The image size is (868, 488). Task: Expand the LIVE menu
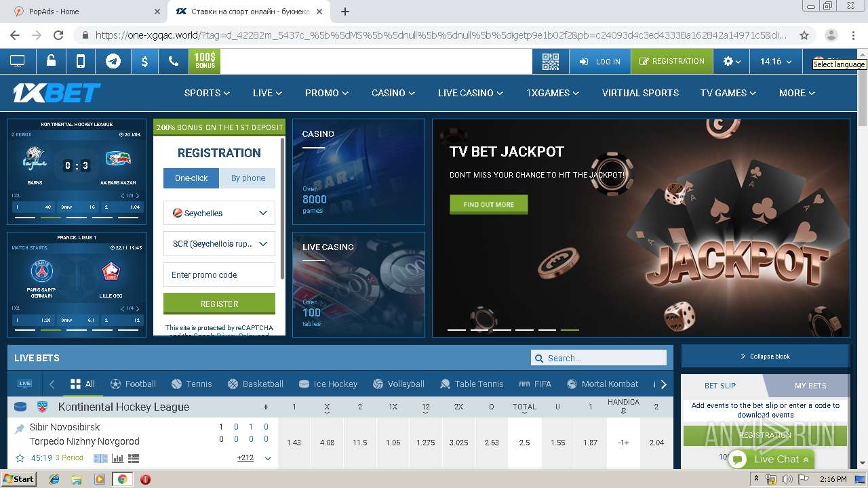[x=267, y=93]
